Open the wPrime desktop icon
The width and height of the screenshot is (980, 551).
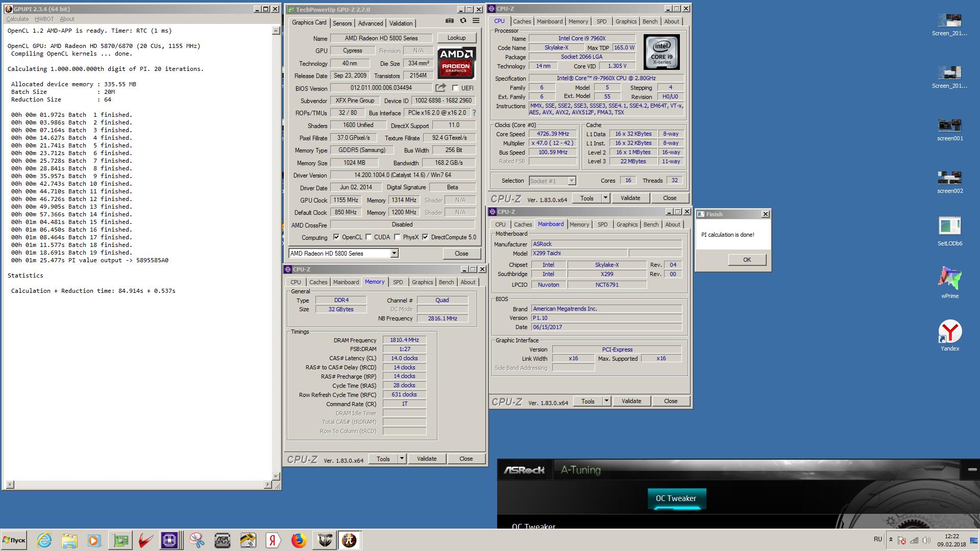point(950,282)
